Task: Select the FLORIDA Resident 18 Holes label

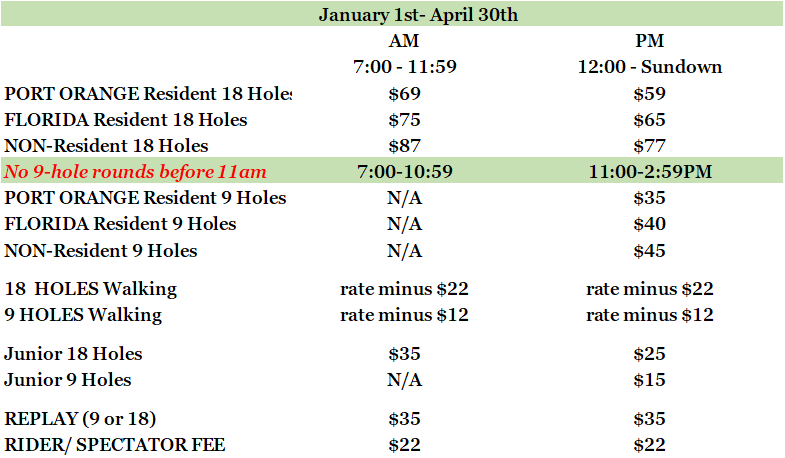Action: tap(126, 120)
